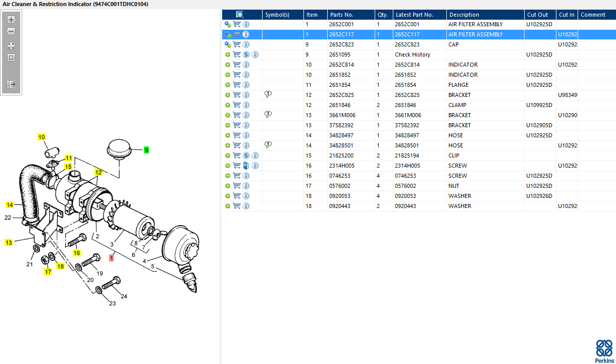Image resolution: width=616 pixels, height=364 pixels.
Task: Click the Perkins logo
Action: click(604, 351)
